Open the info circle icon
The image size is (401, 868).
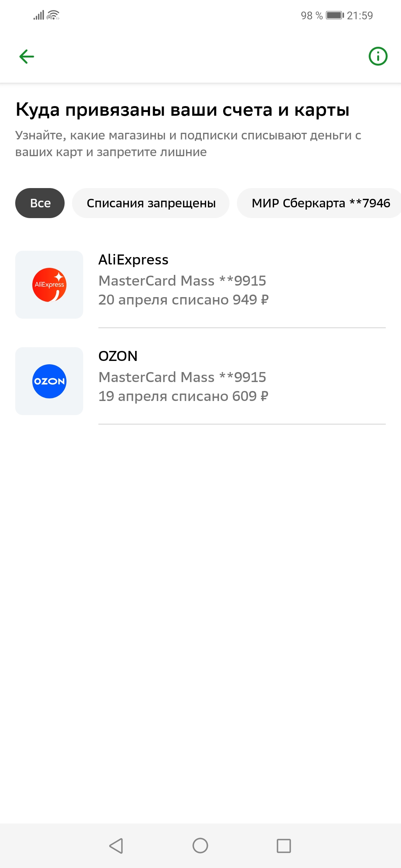[x=378, y=56]
